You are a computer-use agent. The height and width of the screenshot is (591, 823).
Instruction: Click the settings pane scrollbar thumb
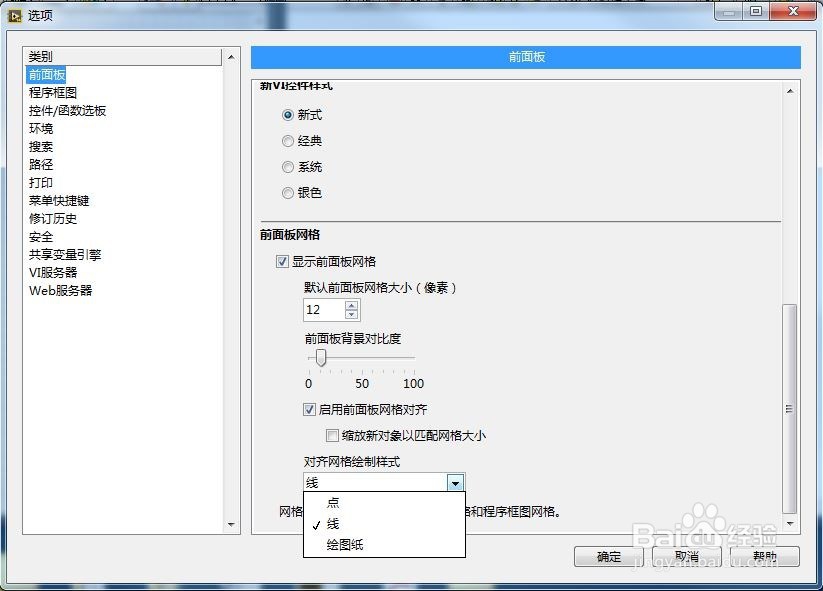[x=789, y=409]
